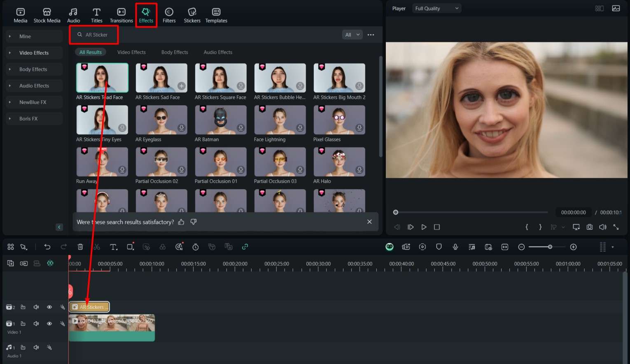
Task: Mute the Video 1 track
Action: click(x=36, y=324)
